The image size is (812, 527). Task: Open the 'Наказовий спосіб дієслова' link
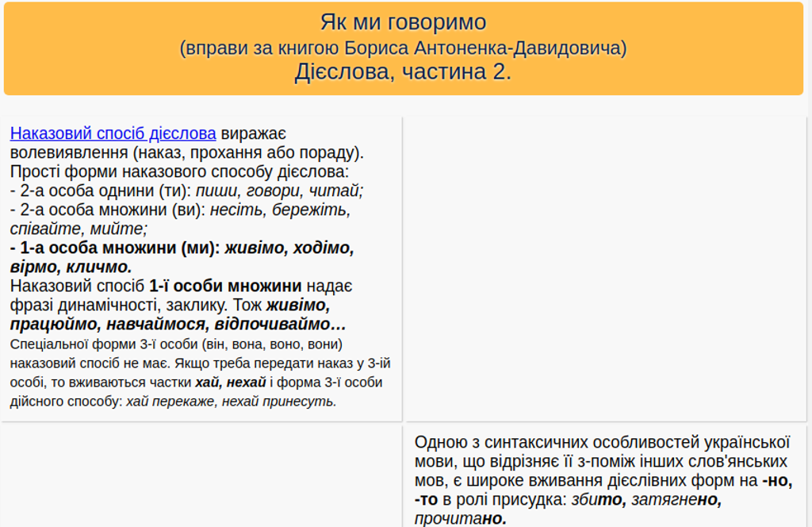[113, 133]
